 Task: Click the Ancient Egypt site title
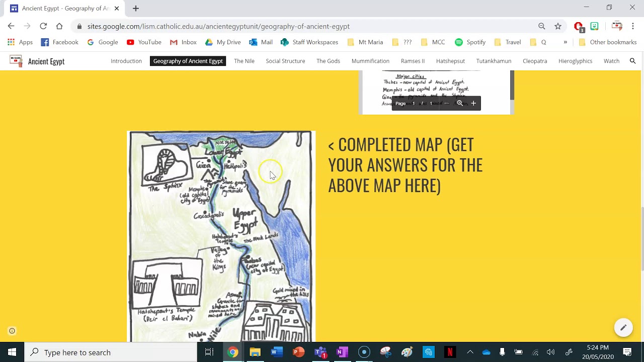coord(46,61)
